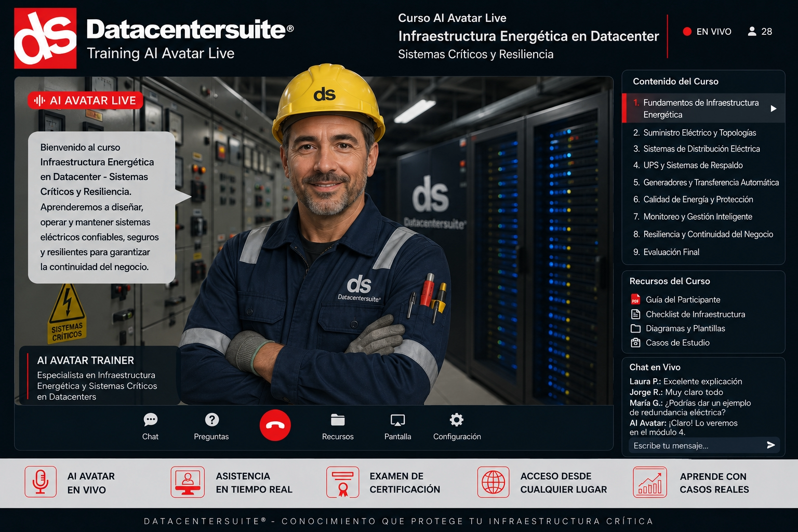The height and width of the screenshot is (532, 798).
Task: Click the Training AI Avatar Live tagline
Action: point(161,53)
